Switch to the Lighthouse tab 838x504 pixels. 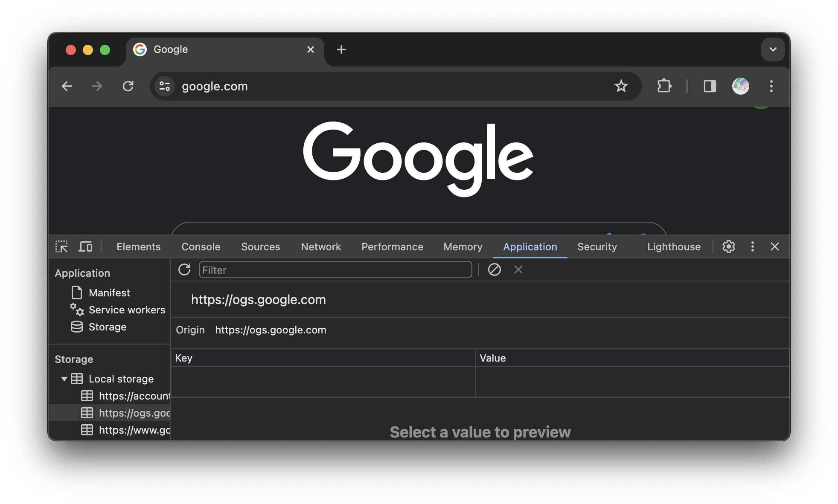click(674, 246)
